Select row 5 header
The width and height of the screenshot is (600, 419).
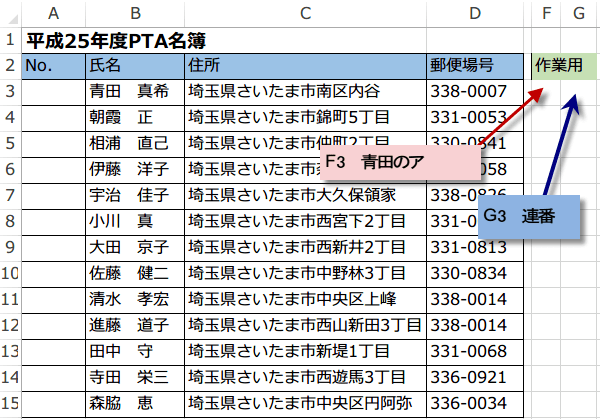coord(10,144)
